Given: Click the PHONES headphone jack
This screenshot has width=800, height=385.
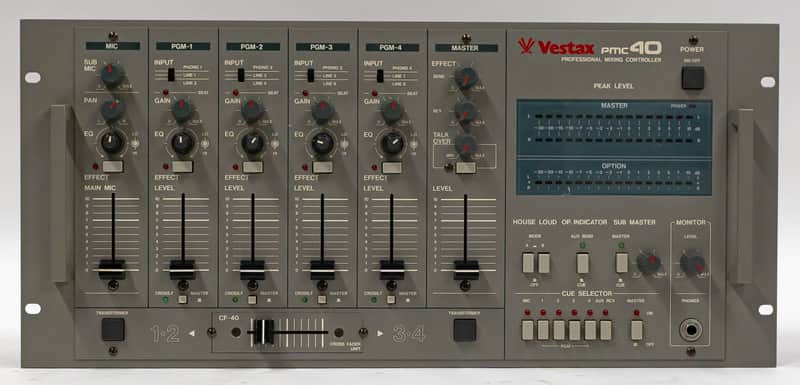Looking at the screenshot, I should point(691,330).
